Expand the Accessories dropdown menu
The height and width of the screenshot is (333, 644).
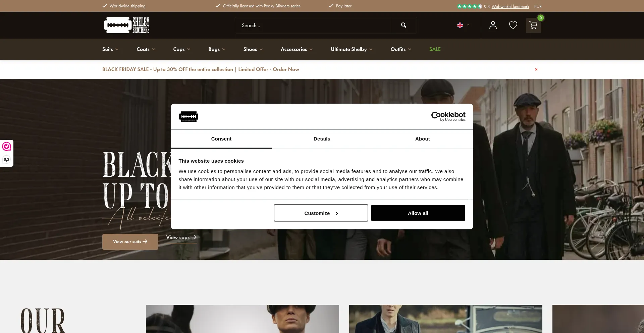[296, 49]
